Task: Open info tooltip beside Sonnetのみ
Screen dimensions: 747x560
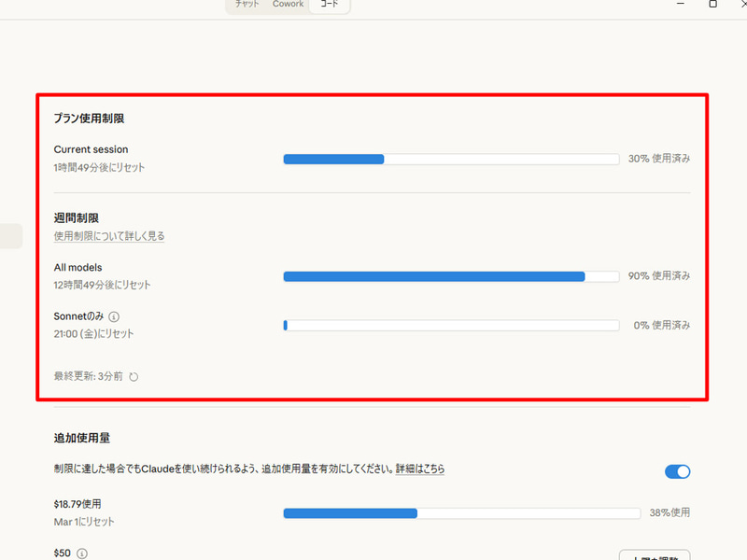Action: [111, 316]
